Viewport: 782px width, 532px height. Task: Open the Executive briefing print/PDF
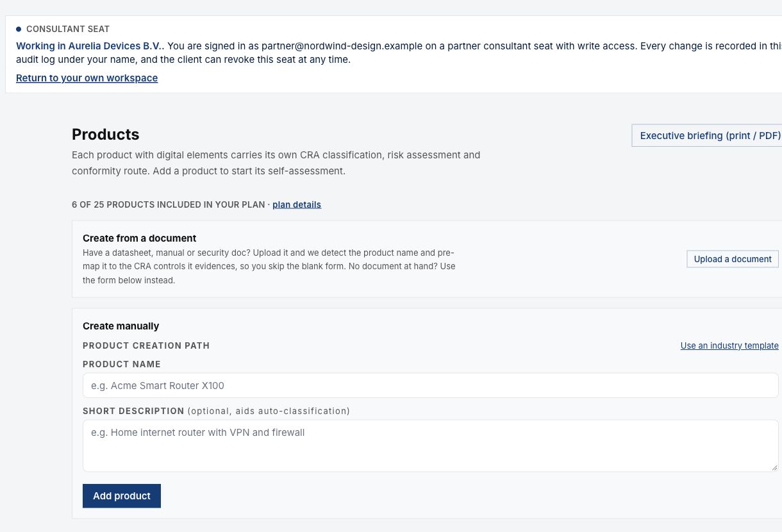pyautogui.click(x=707, y=136)
